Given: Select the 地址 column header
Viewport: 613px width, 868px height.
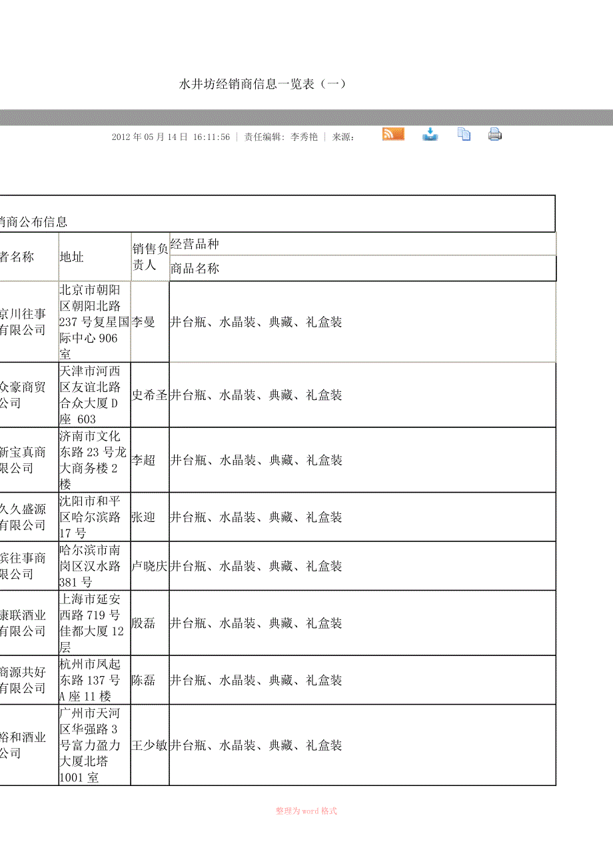Looking at the screenshot, I should 72,257.
